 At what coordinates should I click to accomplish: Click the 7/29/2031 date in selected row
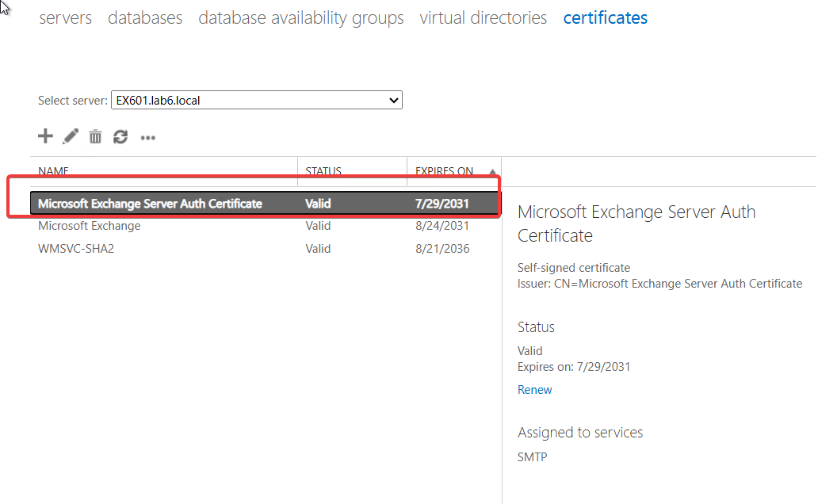click(x=441, y=204)
